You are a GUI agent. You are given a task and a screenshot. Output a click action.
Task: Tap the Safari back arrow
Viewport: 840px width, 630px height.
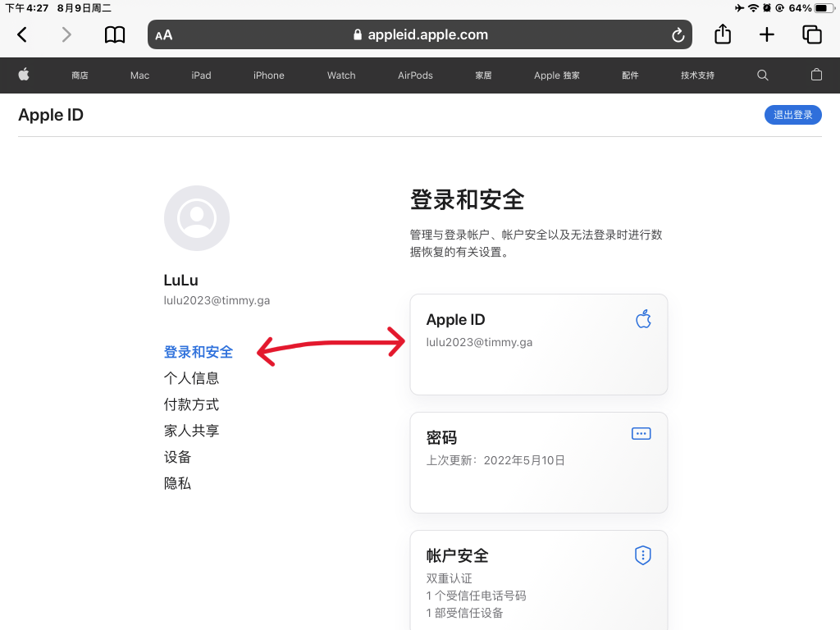(22, 34)
